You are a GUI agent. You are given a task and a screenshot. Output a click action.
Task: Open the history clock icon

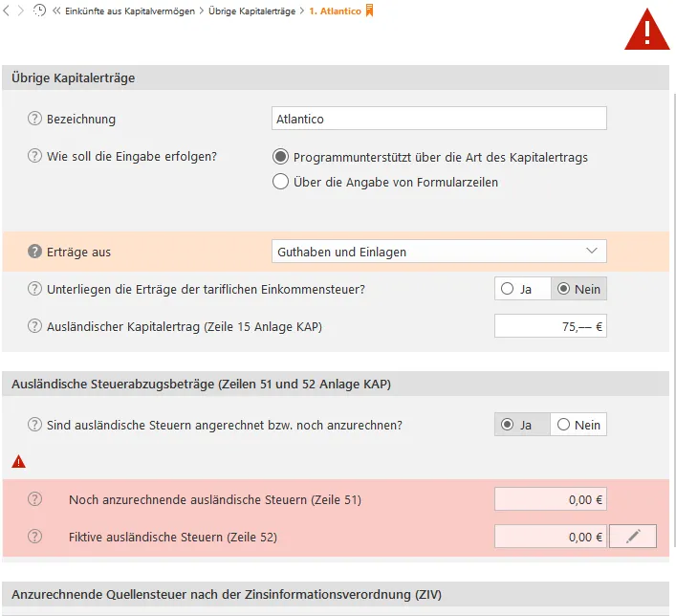pyautogui.click(x=39, y=11)
